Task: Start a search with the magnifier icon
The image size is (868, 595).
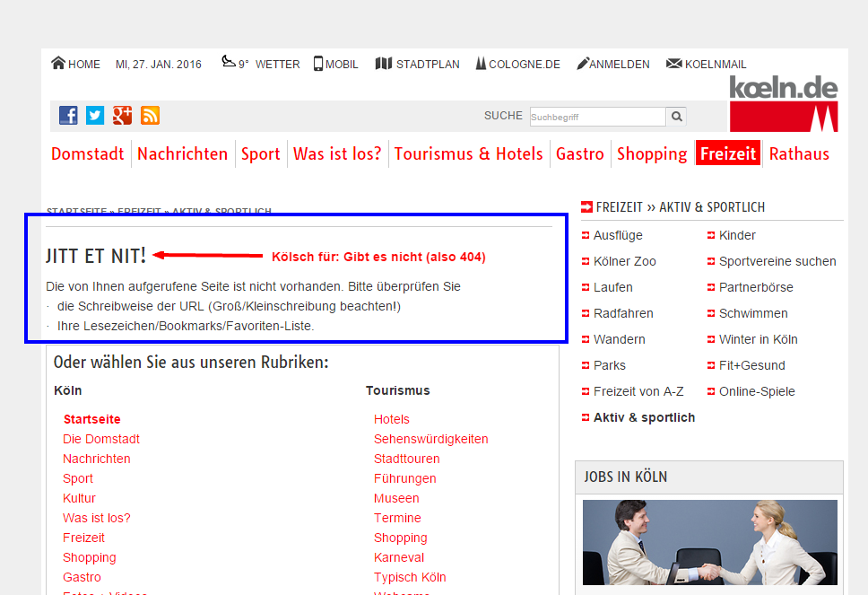Action: click(676, 117)
